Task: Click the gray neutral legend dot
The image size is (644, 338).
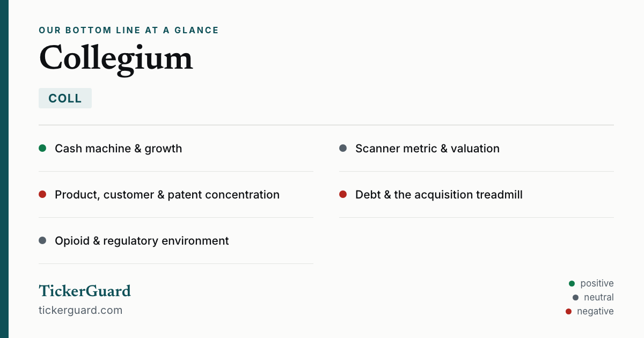Action: (575, 297)
